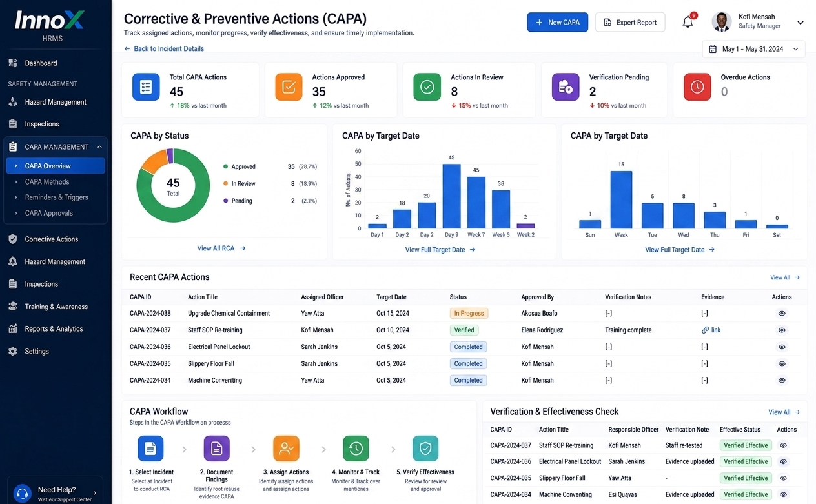
Task: Click Akosua Boafo in Approved By column
Action: coord(540,314)
